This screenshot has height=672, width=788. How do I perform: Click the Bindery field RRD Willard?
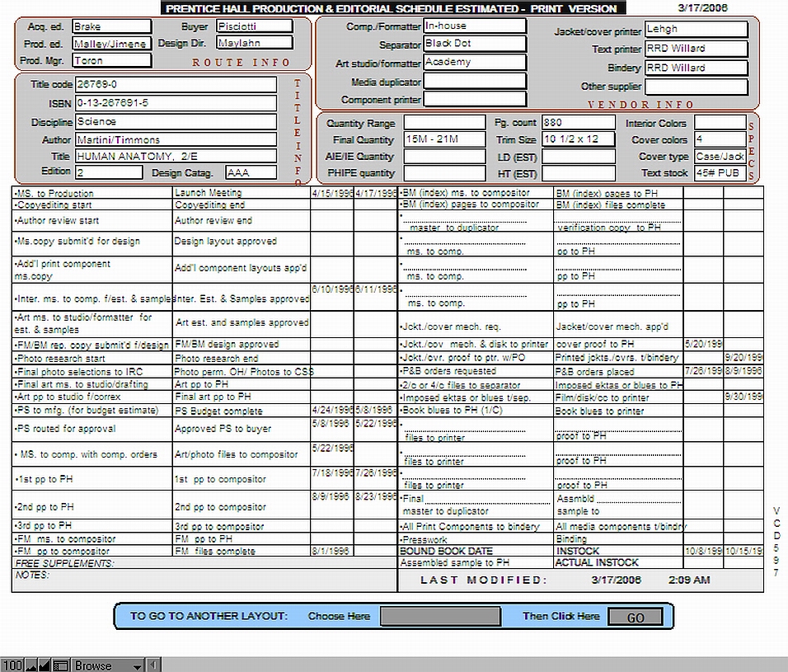click(x=697, y=68)
